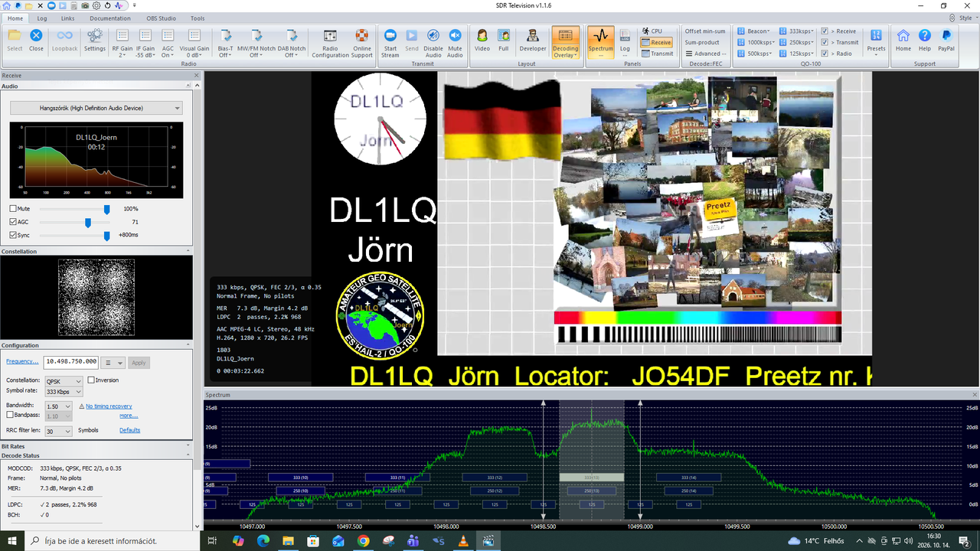Enable the Bandpass checkbox
The height and width of the screenshot is (551, 980).
point(10,415)
